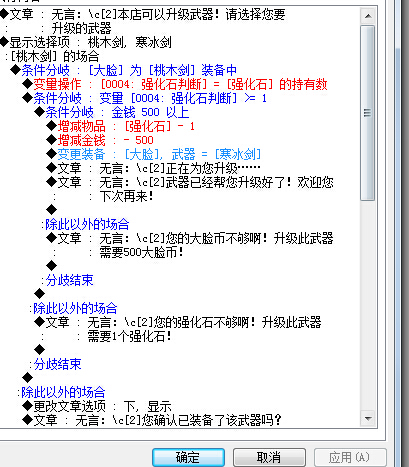The width and height of the screenshot is (409, 467).
Task: Select the 分歧结束 line below 需要1个强化石
Action: click(x=55, y=364)
